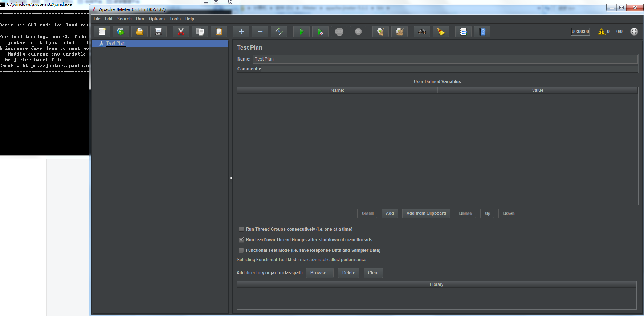Enable Run Thread Groups consecutively checkbox
The height and width of the screenshot is (316, 644).
click(241, 229)
